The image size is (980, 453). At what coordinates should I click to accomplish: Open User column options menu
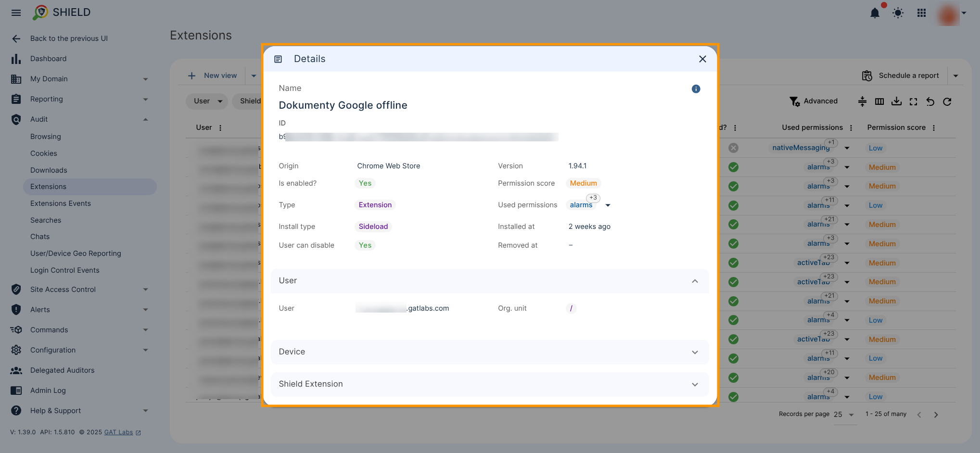pyautogui.click(x=220, y=128)
